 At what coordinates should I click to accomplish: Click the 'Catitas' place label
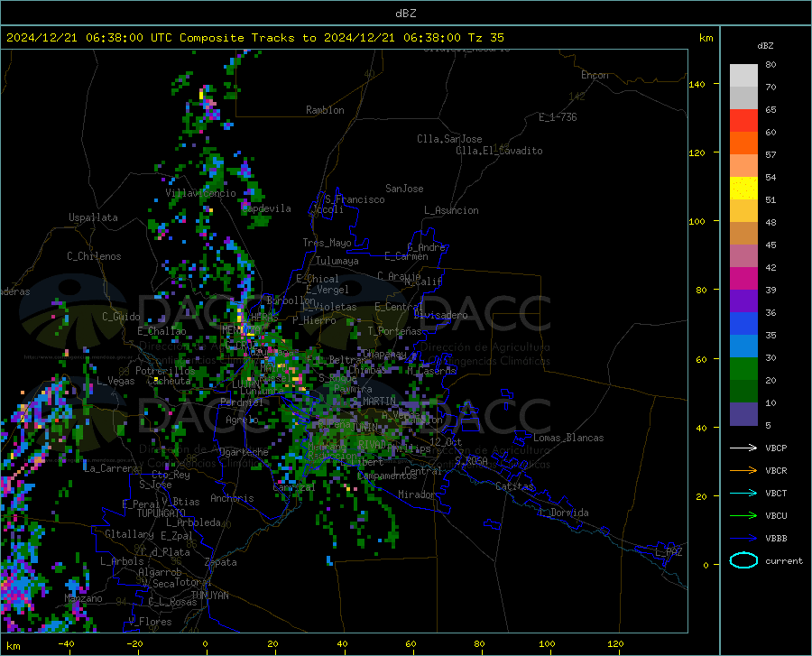point(514,486)
